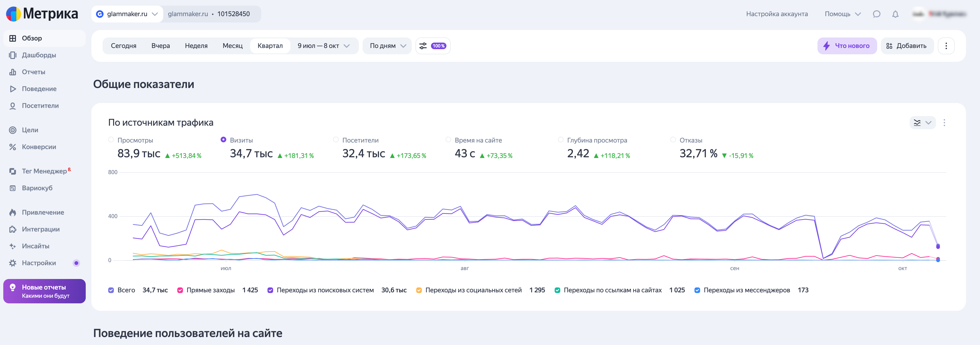Image resolution: width=980 pixels, height=345 pixels.
Task: Open the chat bubble icon in header
Action: [876, 14]
